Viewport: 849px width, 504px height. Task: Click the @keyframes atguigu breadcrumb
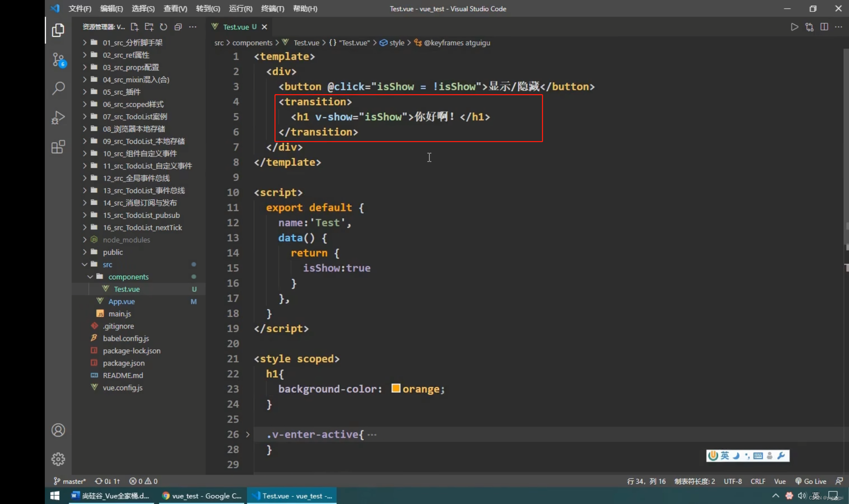452,43
